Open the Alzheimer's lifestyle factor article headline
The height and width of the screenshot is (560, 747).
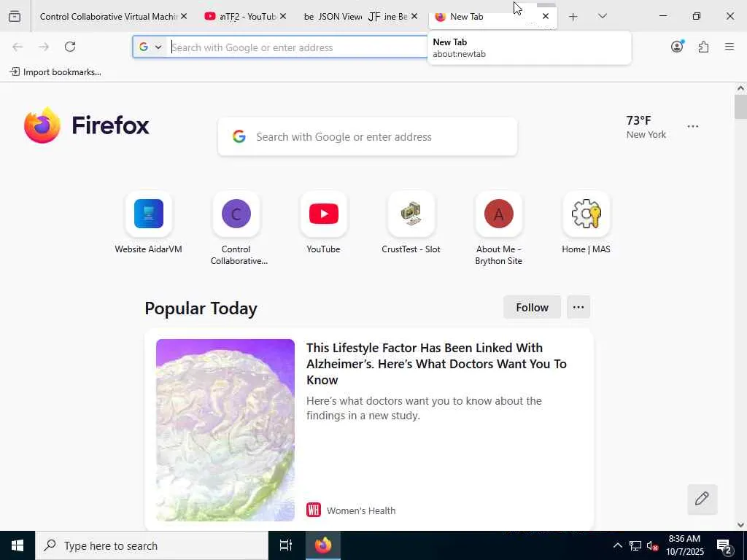[436, 364]
